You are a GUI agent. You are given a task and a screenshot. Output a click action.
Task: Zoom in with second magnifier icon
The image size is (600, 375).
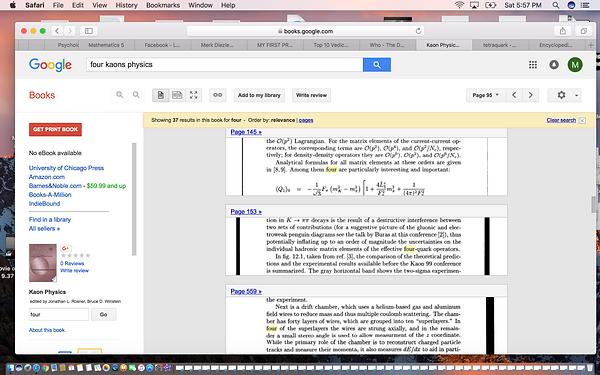click(x=136, y=95)
